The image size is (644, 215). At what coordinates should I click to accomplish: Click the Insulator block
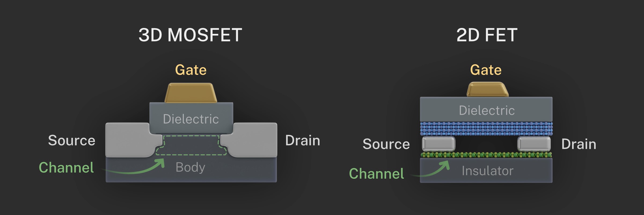pyautogui.click(x=486, y=170)
